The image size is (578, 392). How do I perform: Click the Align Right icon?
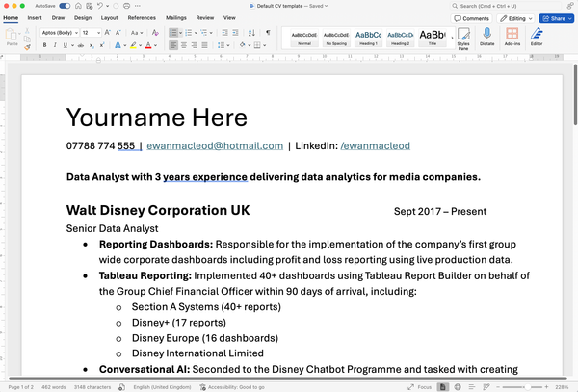tap(194, 45)
